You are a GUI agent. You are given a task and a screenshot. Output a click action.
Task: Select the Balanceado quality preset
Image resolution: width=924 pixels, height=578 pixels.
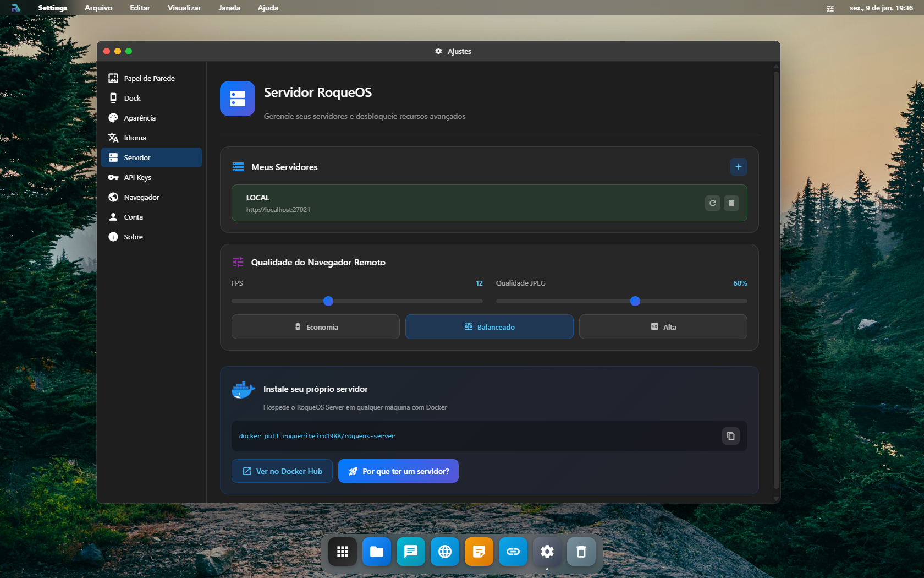[x=489, y=327]
